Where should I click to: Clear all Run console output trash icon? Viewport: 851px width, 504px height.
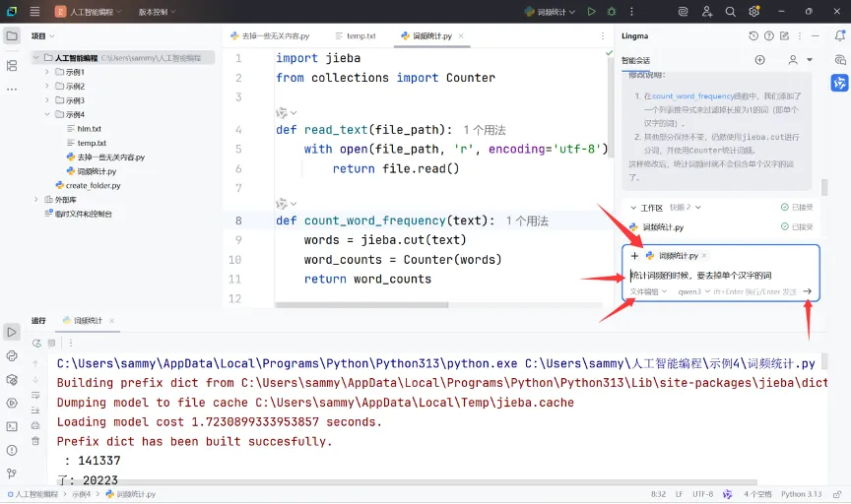coord(35,441)
